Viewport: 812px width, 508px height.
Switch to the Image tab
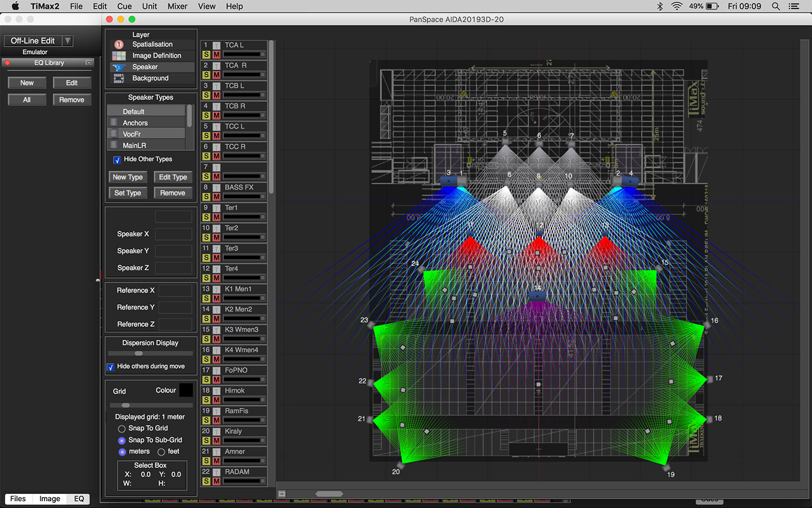[49, 499]
